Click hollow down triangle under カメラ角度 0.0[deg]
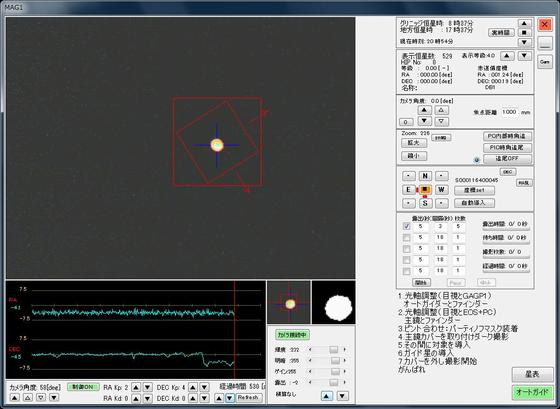 click(x=441, y=121)
